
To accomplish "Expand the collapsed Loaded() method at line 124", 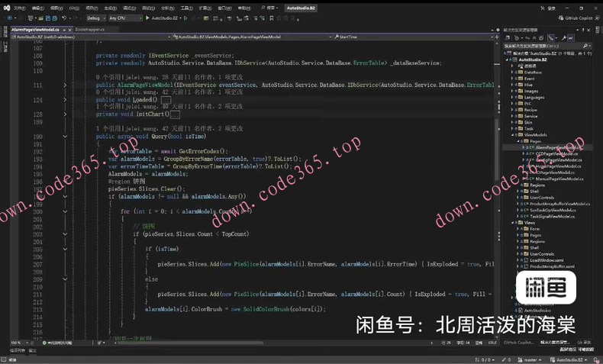I will click(x=65, y=99).
